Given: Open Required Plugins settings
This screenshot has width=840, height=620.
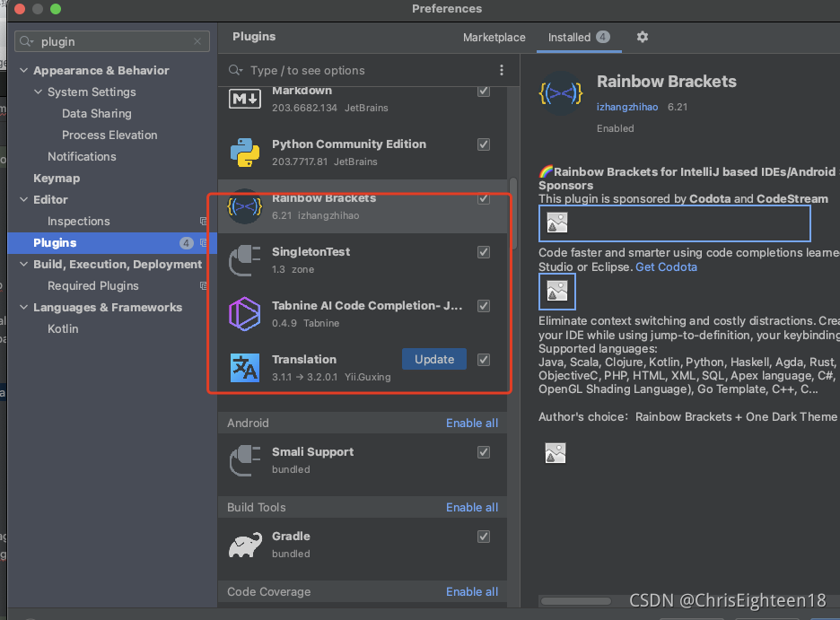Looking at the screenshot, I should pyautogui.click(x=92, y=286).
